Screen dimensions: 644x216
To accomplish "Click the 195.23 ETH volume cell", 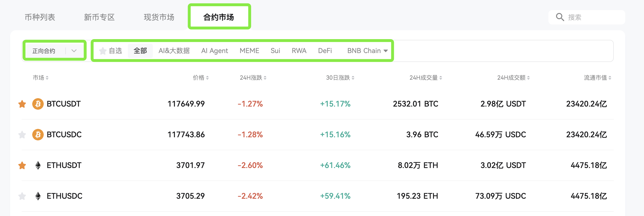I will [417, 196].
